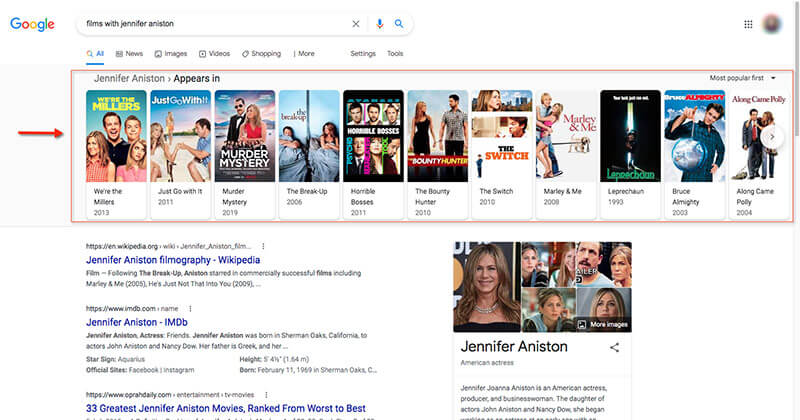
Task: Open Bruce Almighty movie card
Action: point(694,154)
